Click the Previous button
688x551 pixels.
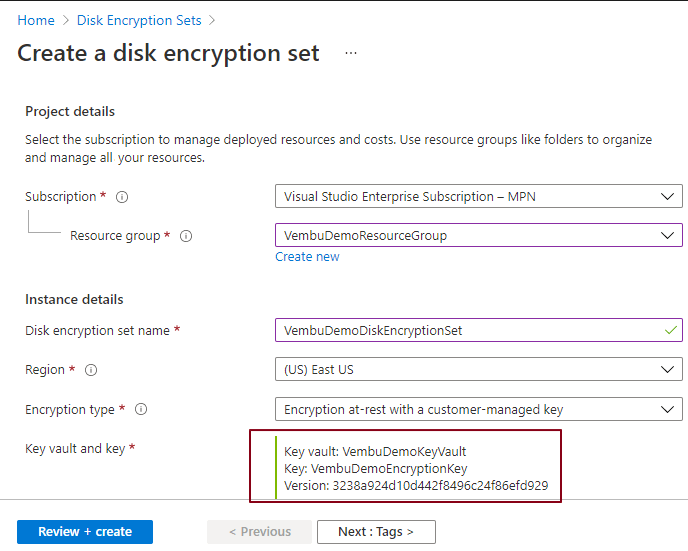pos(260,532)
